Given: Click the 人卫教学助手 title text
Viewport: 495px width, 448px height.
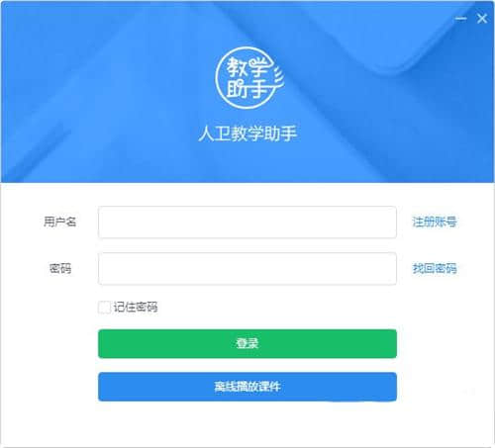Looking at the screenshot, I should 247,134.
